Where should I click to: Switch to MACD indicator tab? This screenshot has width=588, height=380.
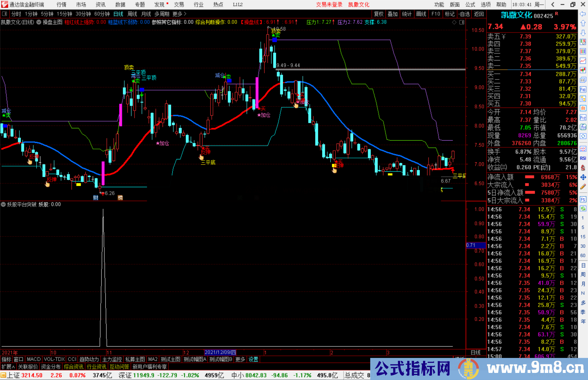coord(33,359)
